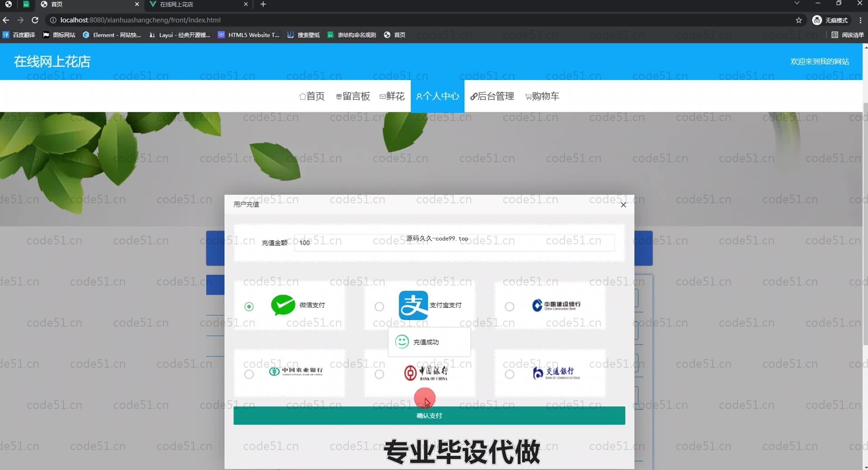
Task: Open the 鲜花 navigation item
Action: (392, 96)
